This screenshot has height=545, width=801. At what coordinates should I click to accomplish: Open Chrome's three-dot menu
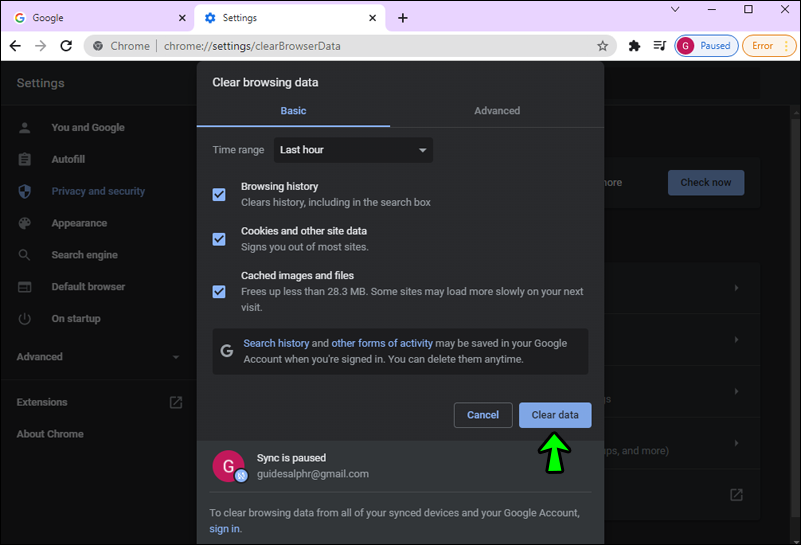(785, 46)
